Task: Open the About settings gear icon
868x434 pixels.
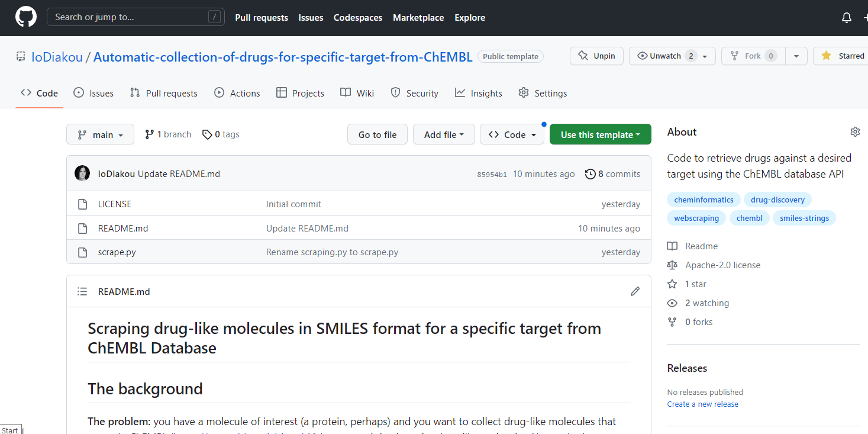Action: 855,131
